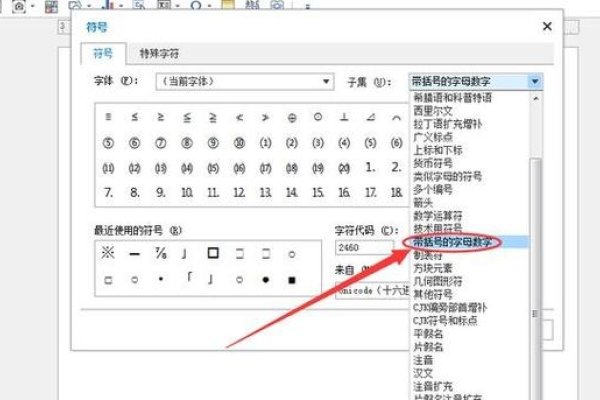Screen dimensions: 600x400
Task: Pick parenthesized ⑶ symbol
Action: tap(318, 143)
